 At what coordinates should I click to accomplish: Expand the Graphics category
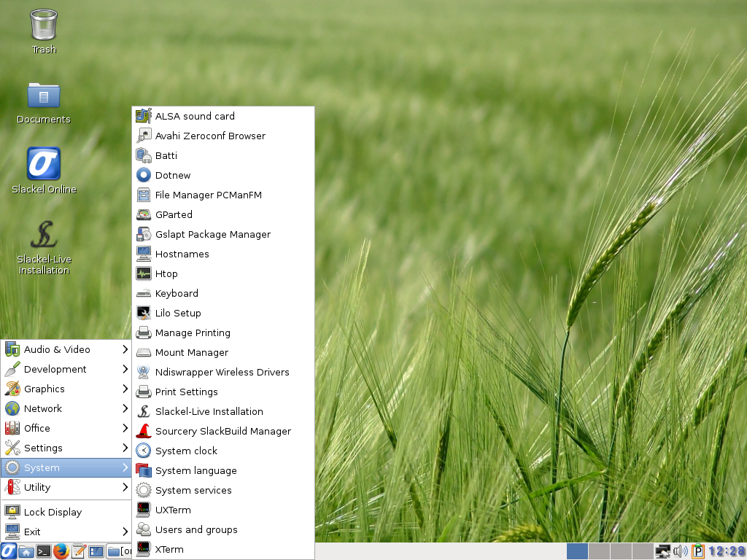66,389
